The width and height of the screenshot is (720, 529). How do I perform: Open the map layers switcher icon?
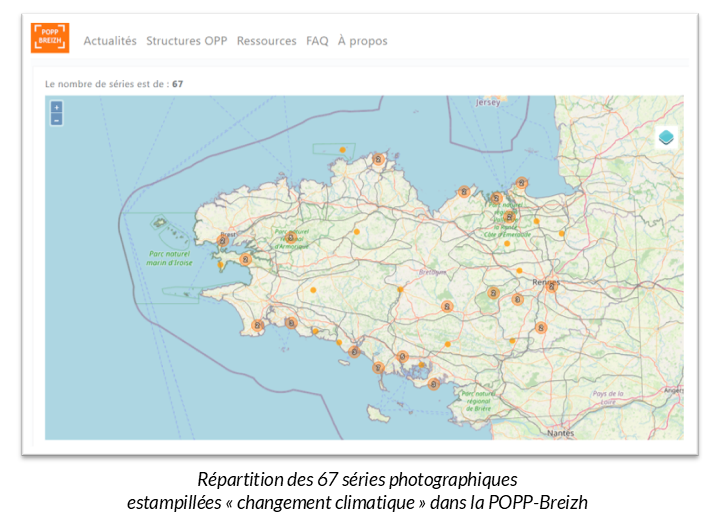pyautogui.click(x=666, y=137)
